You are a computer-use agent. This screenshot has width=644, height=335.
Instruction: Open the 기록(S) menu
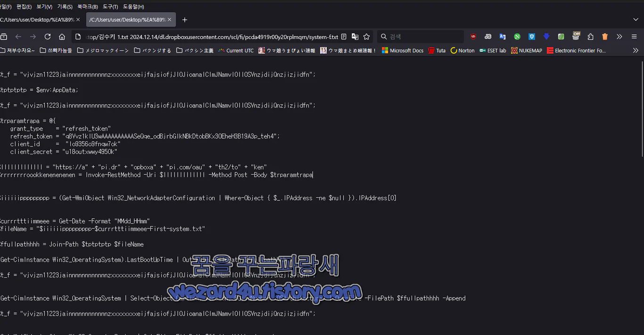[65, 7]
